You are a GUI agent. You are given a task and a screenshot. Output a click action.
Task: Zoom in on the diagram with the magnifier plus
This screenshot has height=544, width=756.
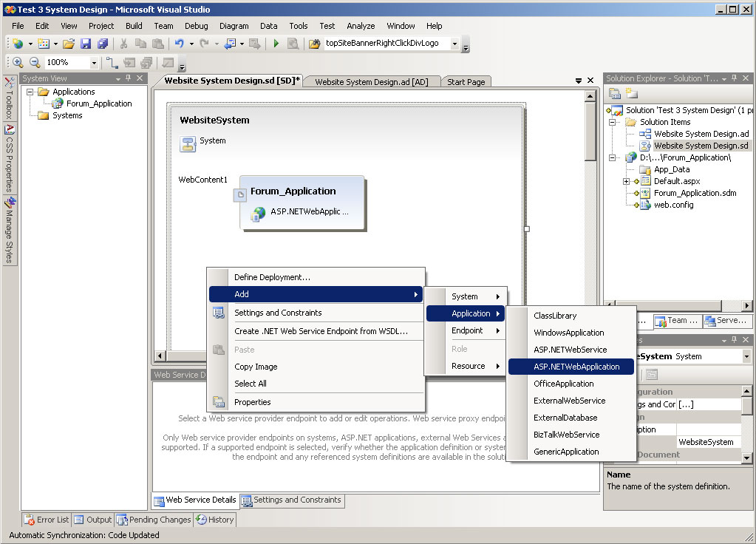(x=18, y=62)
